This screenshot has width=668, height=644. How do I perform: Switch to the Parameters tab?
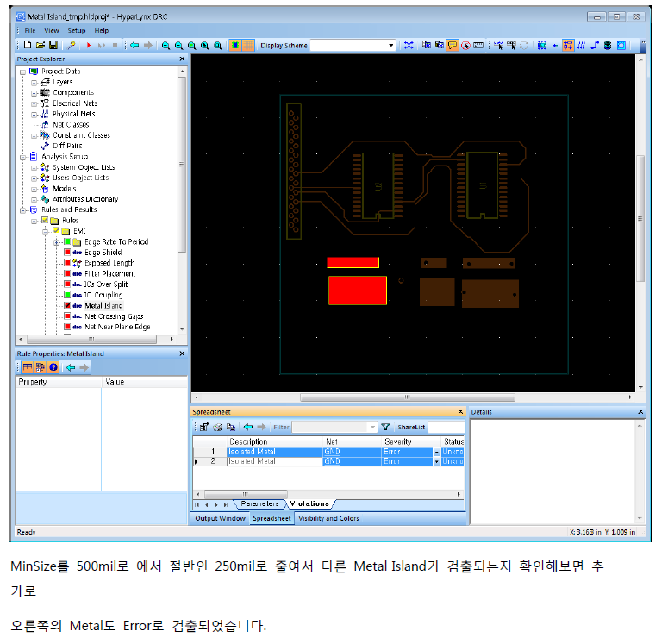point(259,503)
